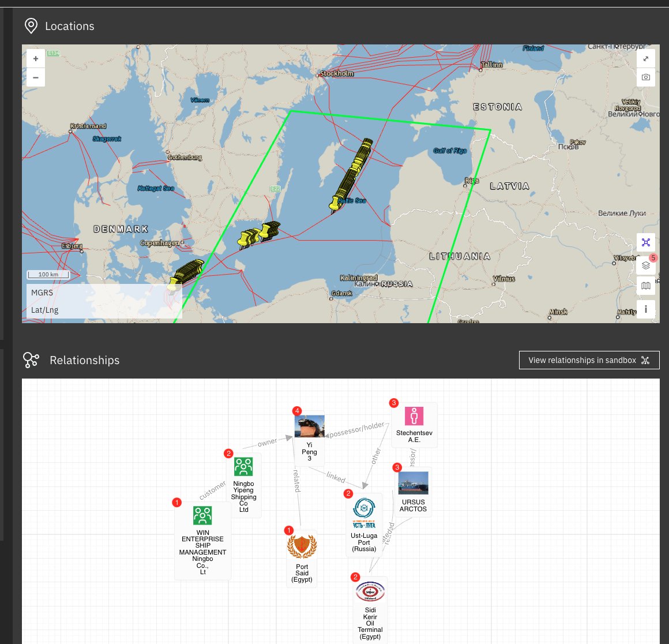The width and height of the screenshot is (669, 644).
Task: Click the Minsk label on the map
Action: pos(558,312)
